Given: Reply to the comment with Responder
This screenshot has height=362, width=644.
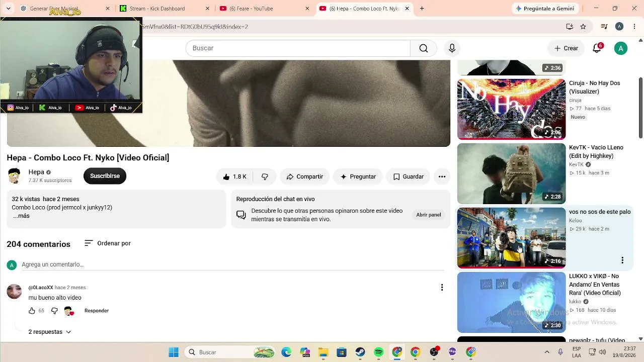Looking at the screenshot, I should pos(97,311).
